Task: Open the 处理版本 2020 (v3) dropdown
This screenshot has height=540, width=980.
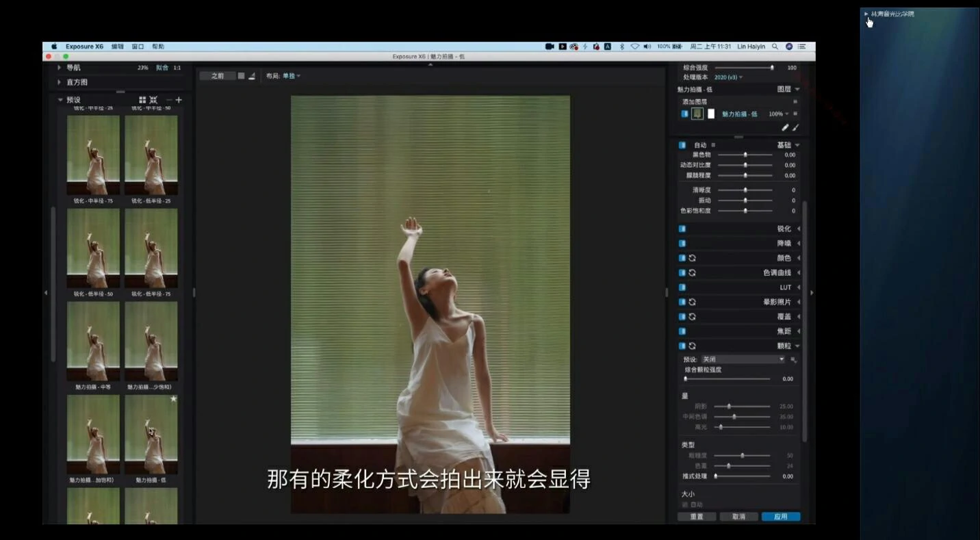Action: pyautogui.click(x=728, y=77)
